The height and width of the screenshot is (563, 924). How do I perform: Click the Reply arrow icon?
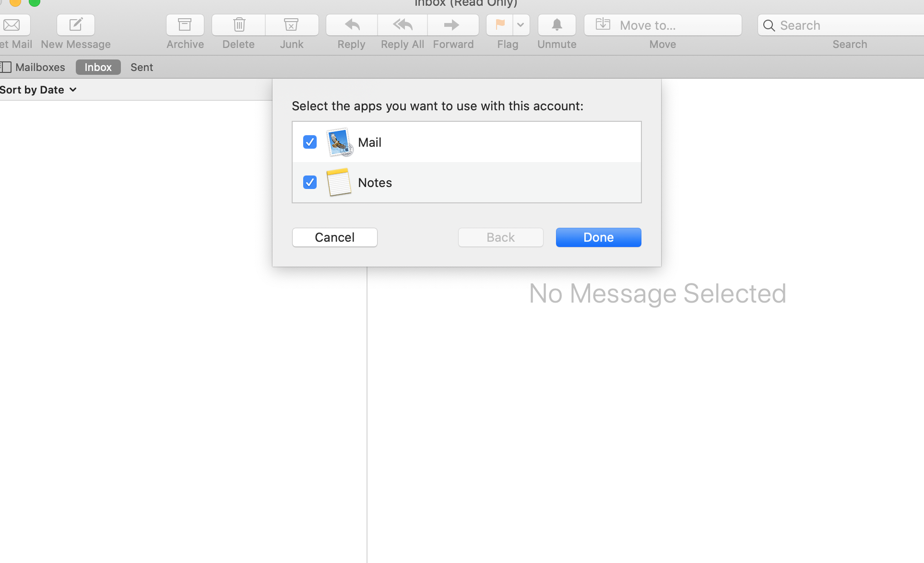[x=351, y=25]
